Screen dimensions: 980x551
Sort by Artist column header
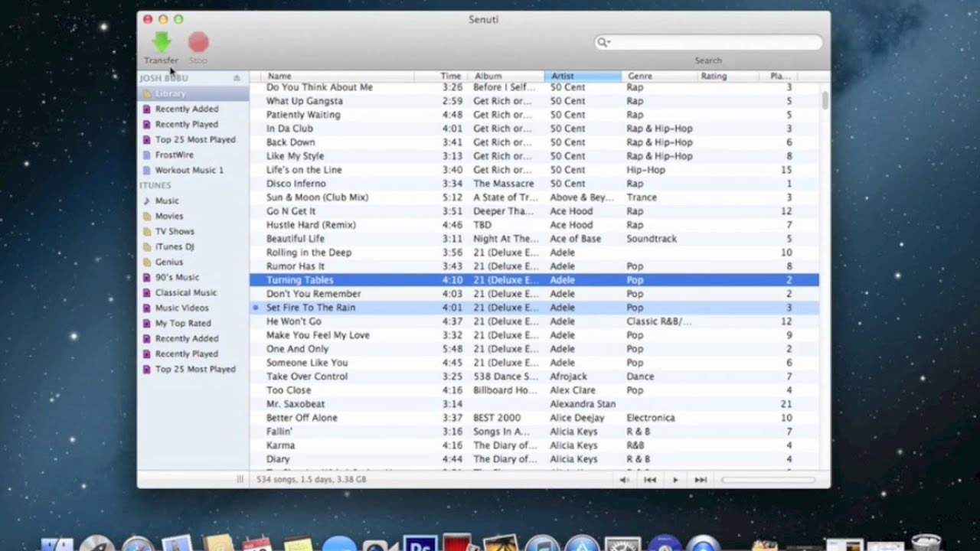click(x=583, y=76)
